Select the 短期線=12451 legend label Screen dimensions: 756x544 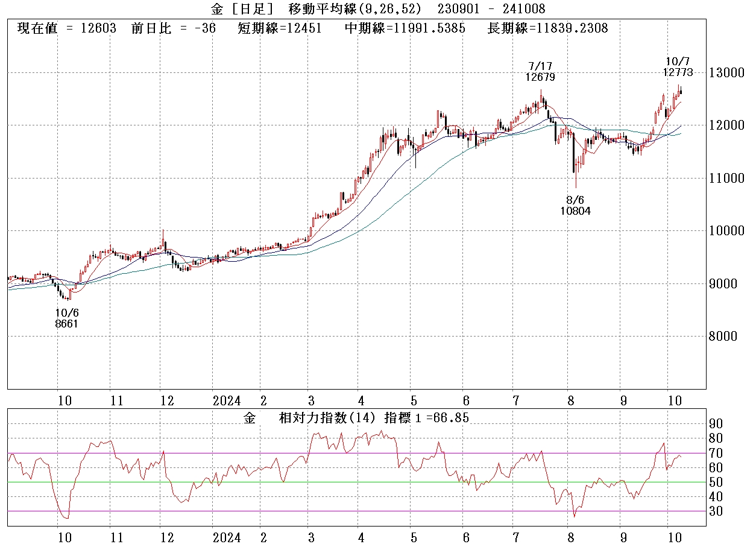279,28
